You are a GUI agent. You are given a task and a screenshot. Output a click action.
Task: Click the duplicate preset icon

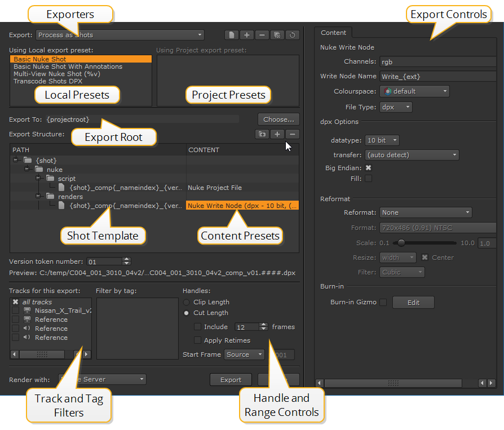coord(277,35)
